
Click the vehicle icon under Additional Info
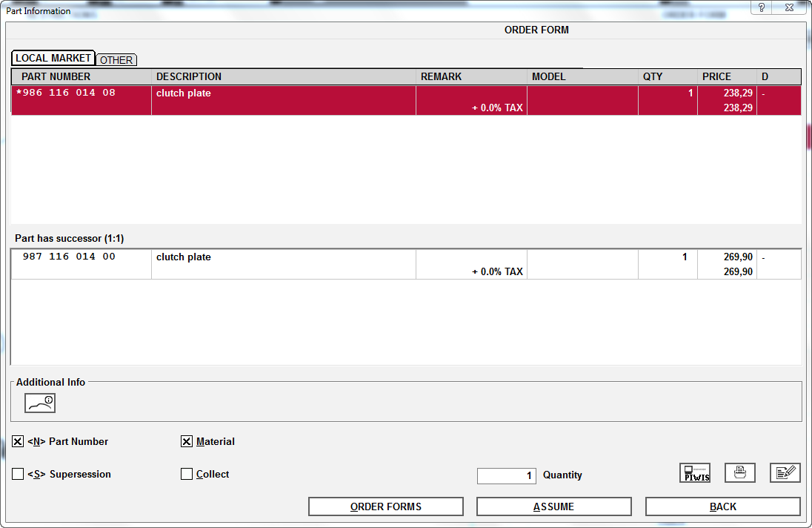40,403
